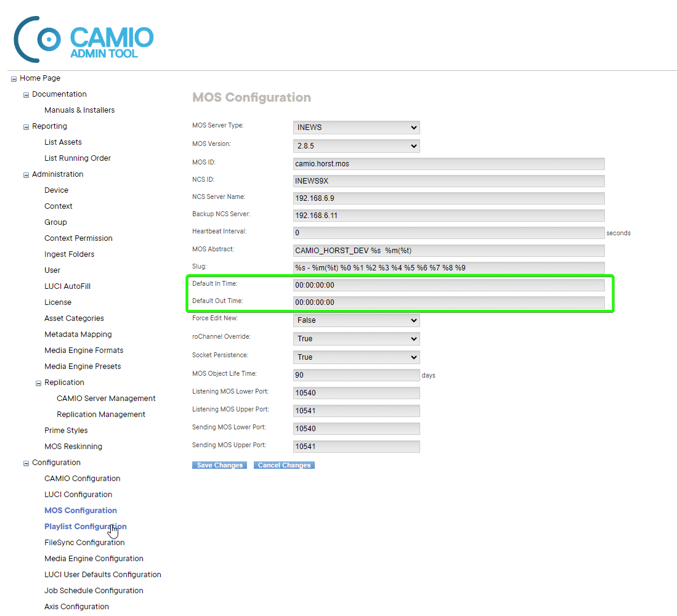Open Media Engine Formats page
Viewport: 677px width, 616px height.
click(x=84, y=350)
